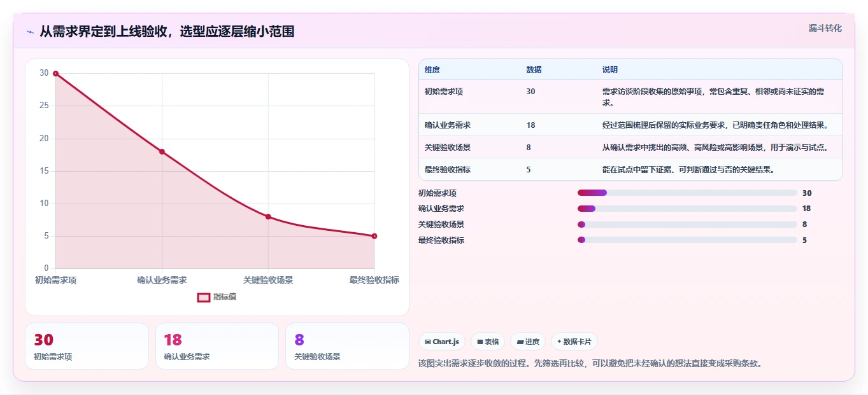Select the 最终验收指标 cell in the table
Screen dimensions: 868x395
coord(448,170)
